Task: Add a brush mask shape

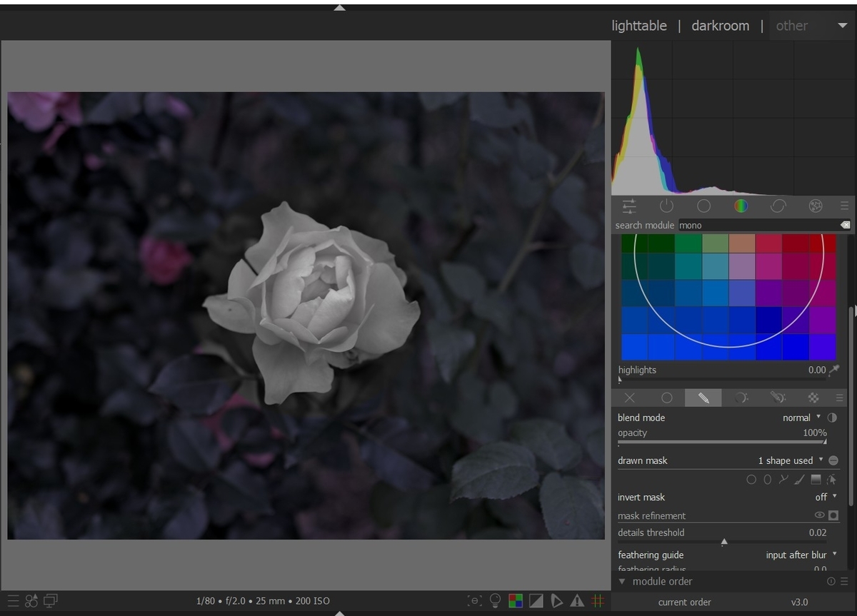Action: coord(800,480)
